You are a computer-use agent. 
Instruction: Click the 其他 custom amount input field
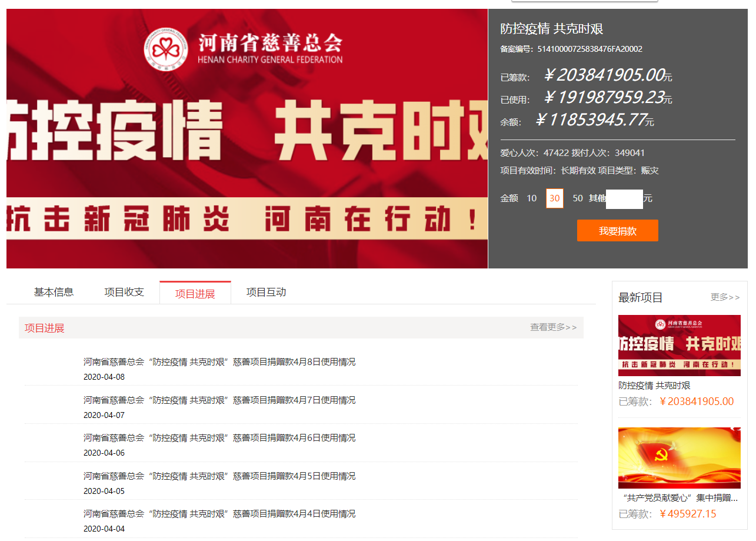(x=624, y=198)
